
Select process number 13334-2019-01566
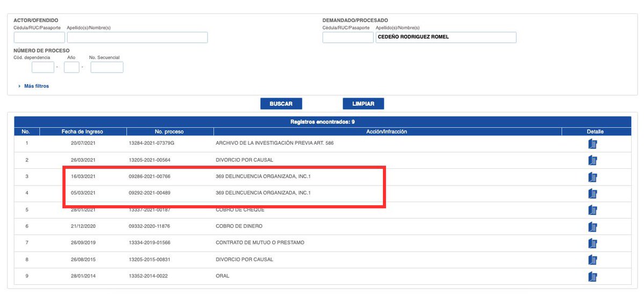pos(150,243)
